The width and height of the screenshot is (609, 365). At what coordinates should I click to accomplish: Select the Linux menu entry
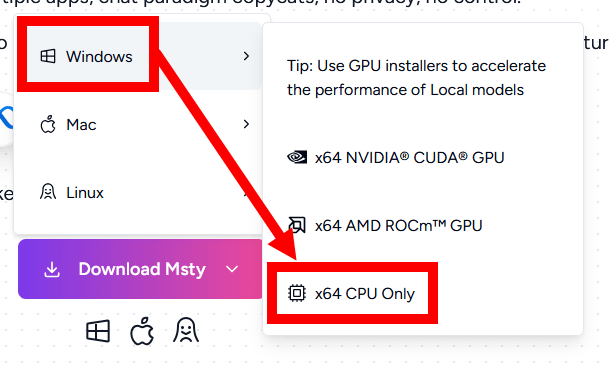point(139,192)
